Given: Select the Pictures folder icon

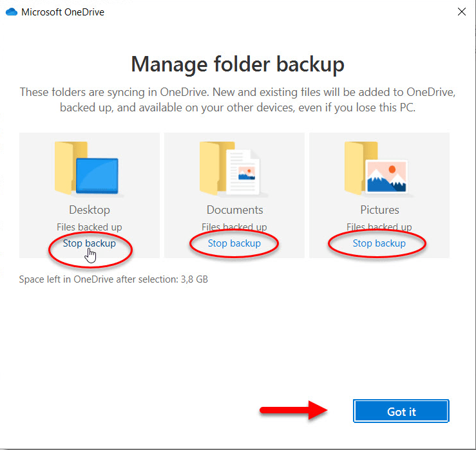Looking at the screenshot, I should point(377,167).
